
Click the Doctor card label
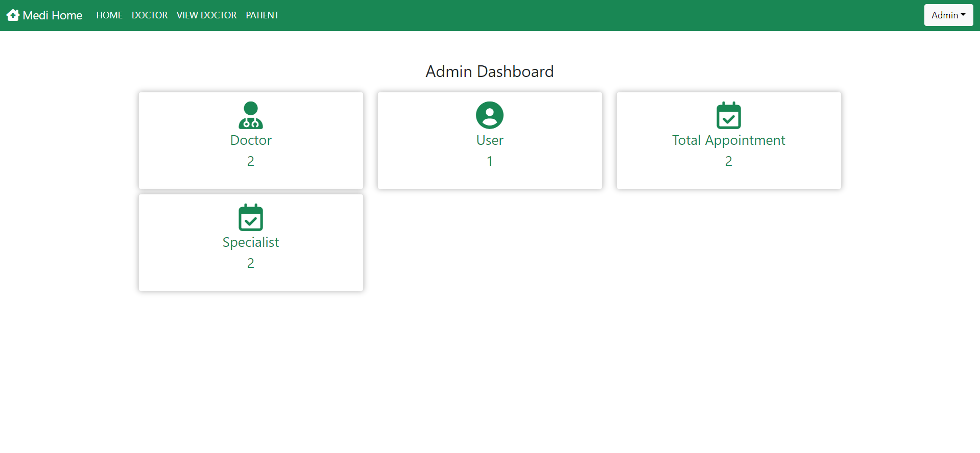(x=251, y=140)
